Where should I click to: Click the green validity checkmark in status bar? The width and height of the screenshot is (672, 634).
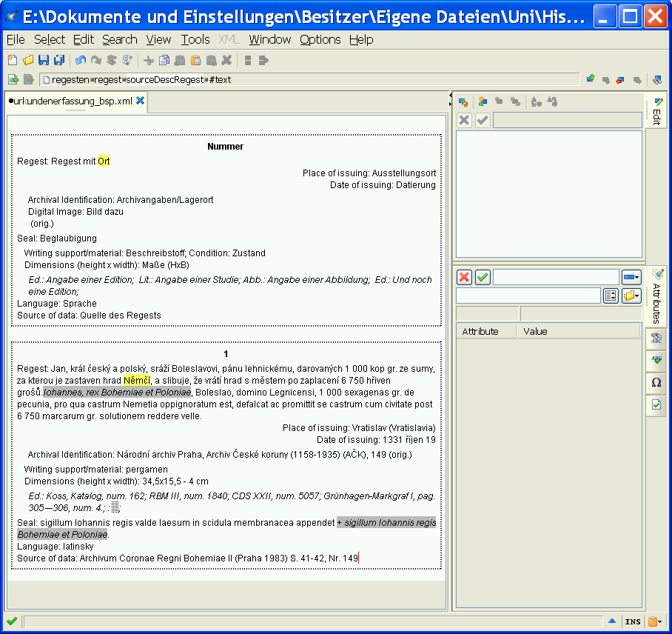coord(12,621)
